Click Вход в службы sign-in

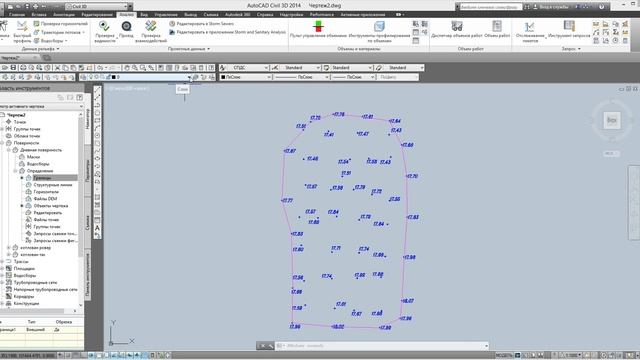tap(551, 7)
